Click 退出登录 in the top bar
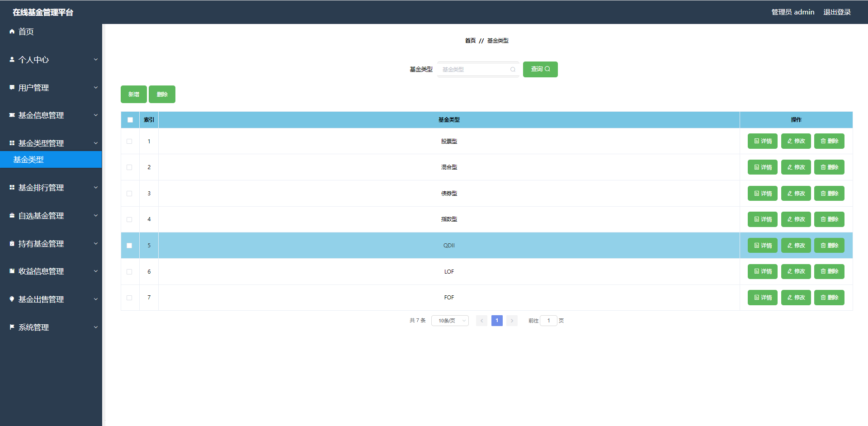Viewport: 868px width, 426px height. pyautogui.click(x=837, y=12)
